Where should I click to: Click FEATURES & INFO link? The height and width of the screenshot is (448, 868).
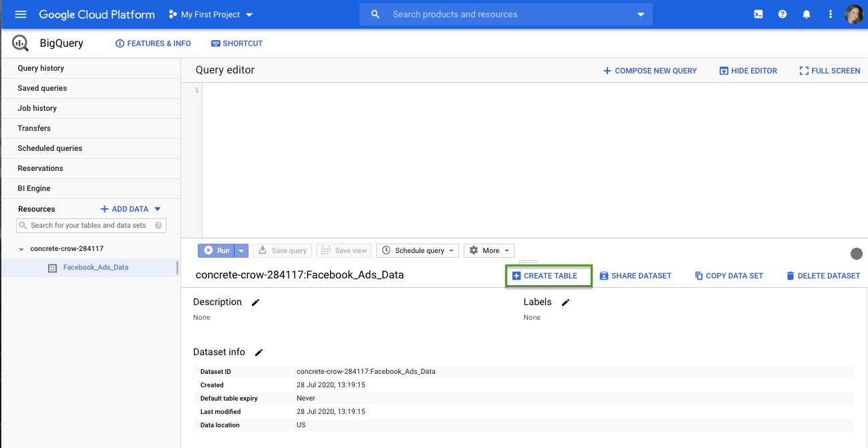pyautogui.click(x=153, y=43)
